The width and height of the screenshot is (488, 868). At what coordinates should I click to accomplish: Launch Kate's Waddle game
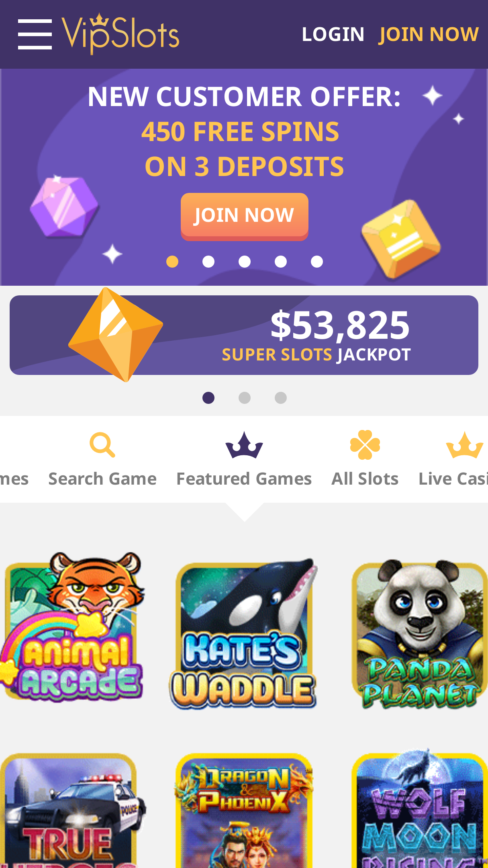click(244, 634)
